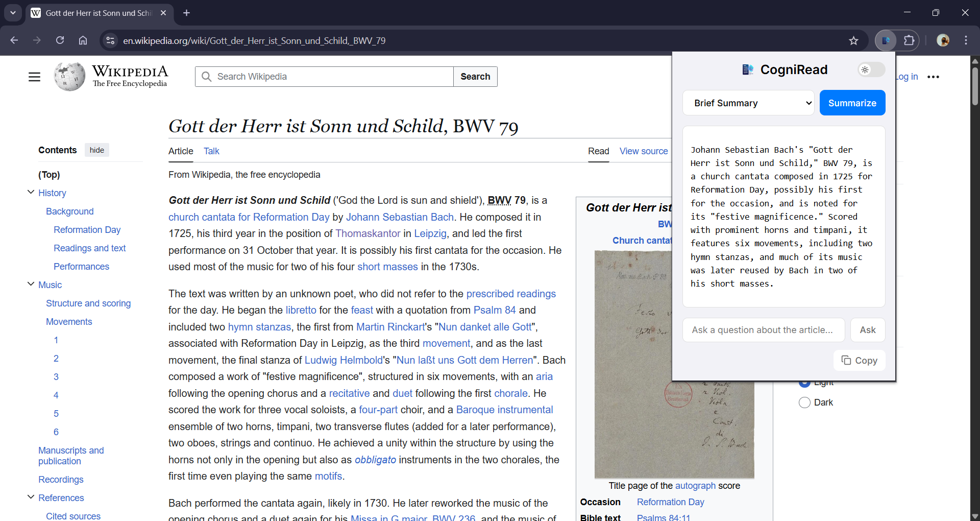Open the Wikipedia hamburger main menu
Image resolution: width=980 pixels, height=521 pixels.
pyautogui.click(x=34, y=77)
